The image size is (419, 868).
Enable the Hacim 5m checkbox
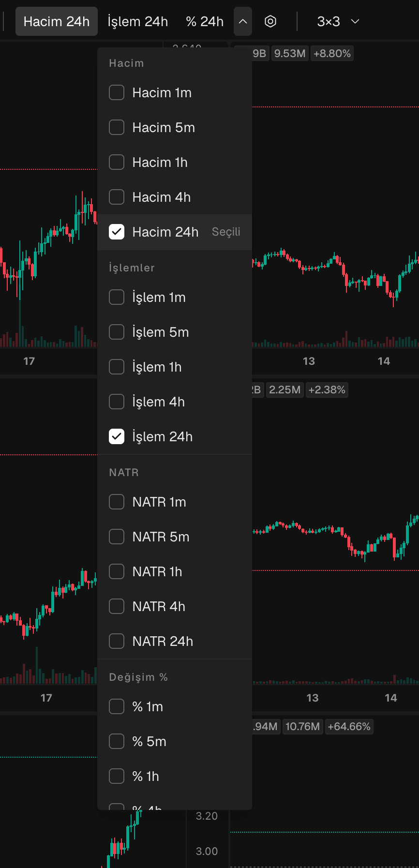pyautogui.click(x=117, y=127)
